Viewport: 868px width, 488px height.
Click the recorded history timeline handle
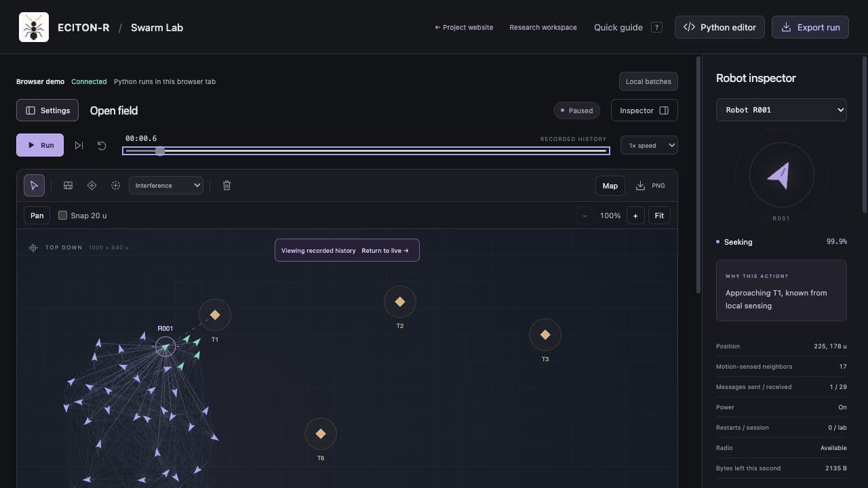160,151
